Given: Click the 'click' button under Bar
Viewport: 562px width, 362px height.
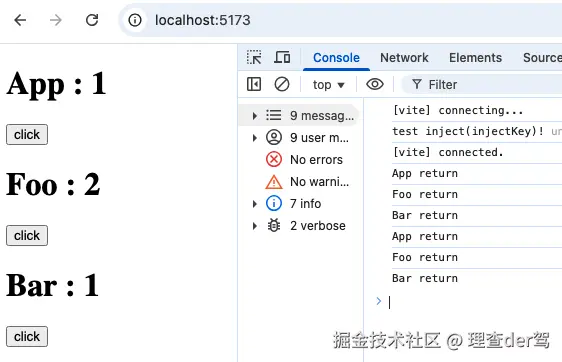Looking at the screenshot, I should pyautogui.click(x=27, y=337).
